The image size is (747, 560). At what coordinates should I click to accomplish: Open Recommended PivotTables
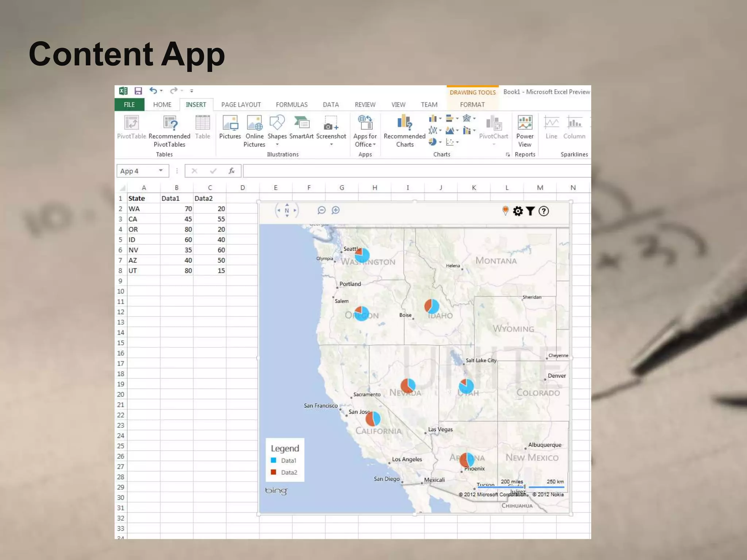point(169,131)
